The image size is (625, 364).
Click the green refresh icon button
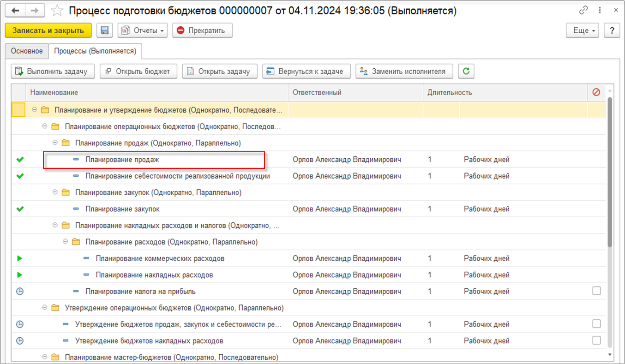tap(466, 71)
